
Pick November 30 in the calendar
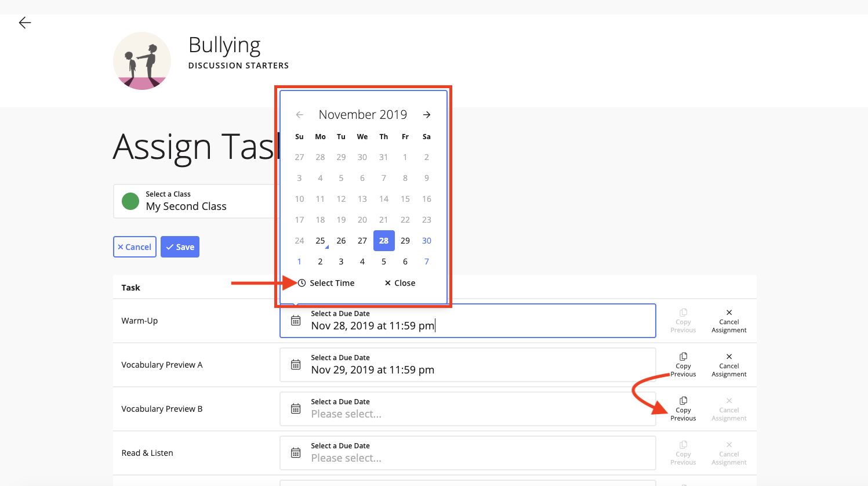pos(427,241)
